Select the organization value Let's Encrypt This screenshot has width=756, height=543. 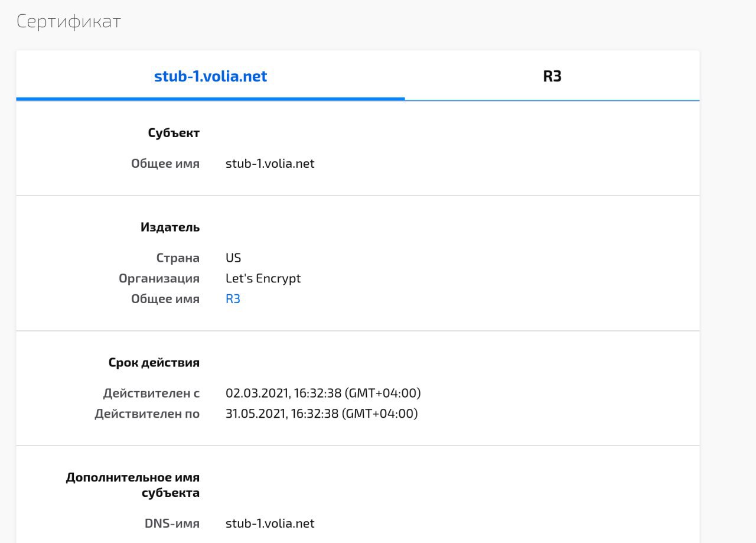pos(263,278)
